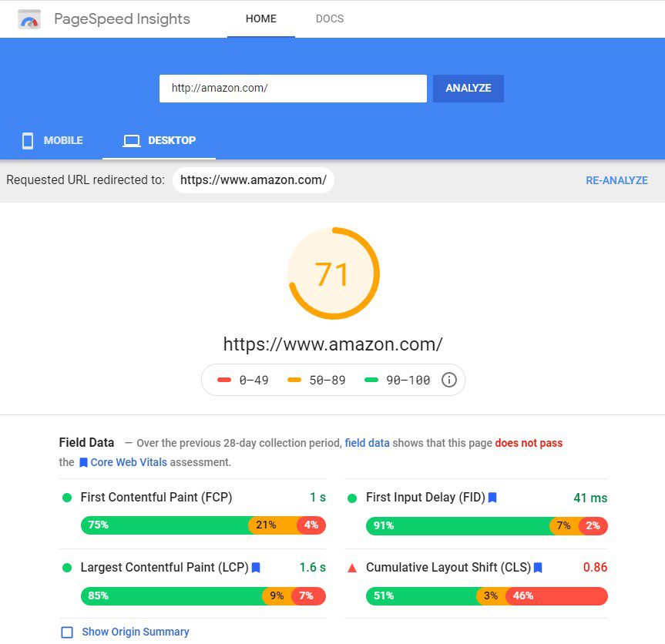Click the PageSpeed Insights title text
The height and width of the screenshot is (644, 665).
tap(123, 19)
